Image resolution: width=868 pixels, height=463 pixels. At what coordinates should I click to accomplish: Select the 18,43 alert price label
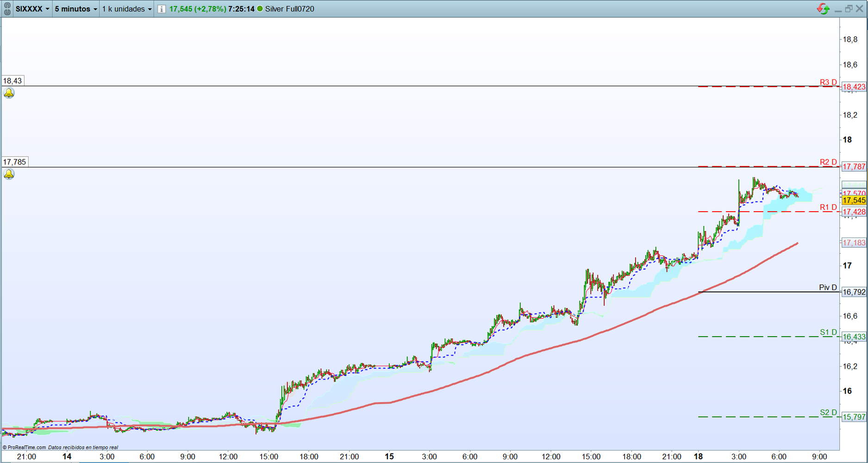point(12,81)
